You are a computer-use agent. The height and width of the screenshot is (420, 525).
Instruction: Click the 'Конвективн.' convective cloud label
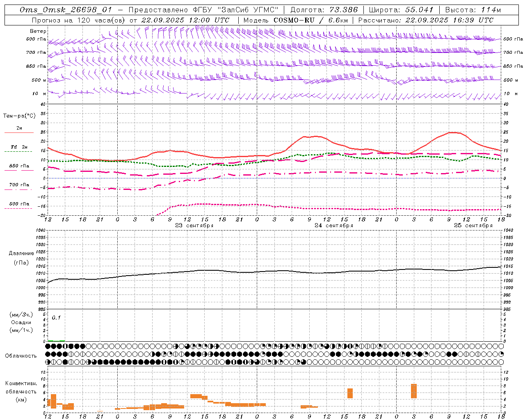click(x=21, y=383)
